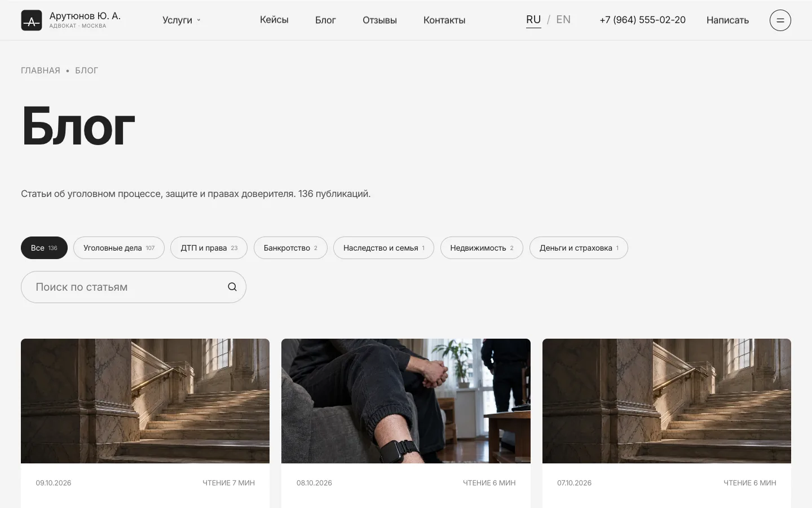Filter by Деньги и страховка
Viewport: 812px width, 508px height.
click(x=579, y=248)
